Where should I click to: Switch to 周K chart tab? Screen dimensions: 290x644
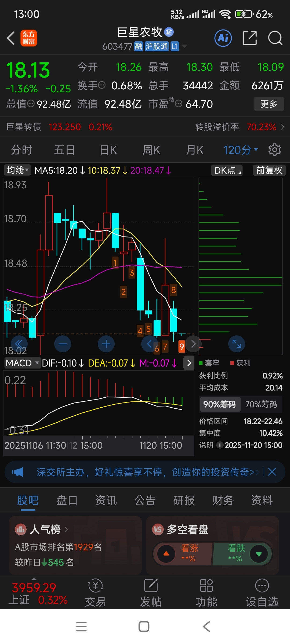click(x=151, y=150)
